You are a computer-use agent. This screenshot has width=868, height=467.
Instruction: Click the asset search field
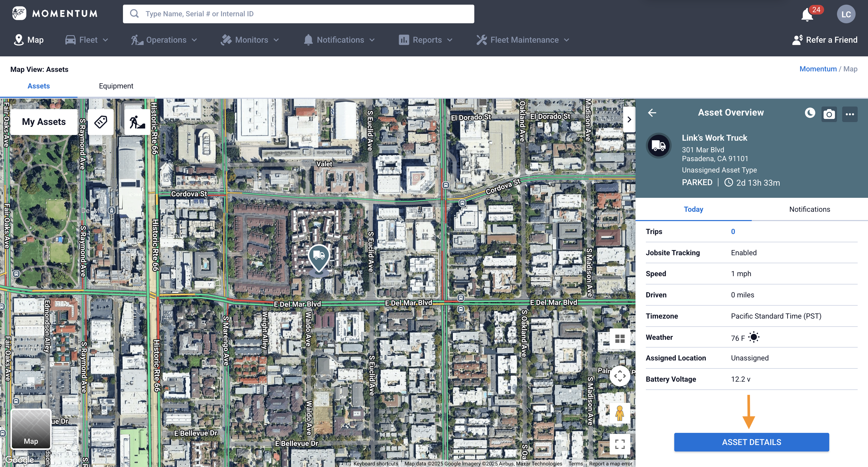299,14
